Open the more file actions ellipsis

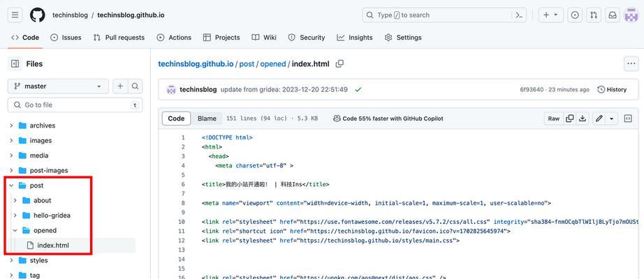pyautogui.click(x=631, y=64)
